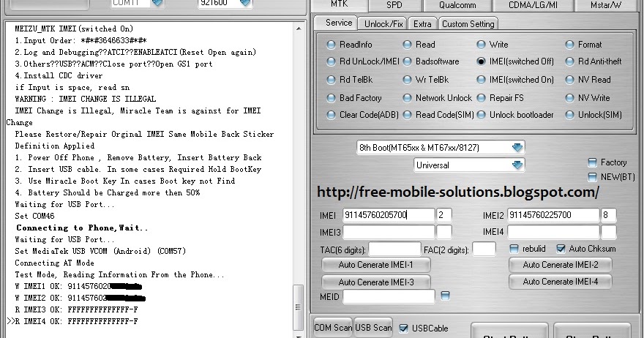This screenshot has width=644, height=338.
Task: Toggle the USBCable checkbox
Action: pos(404,328)
